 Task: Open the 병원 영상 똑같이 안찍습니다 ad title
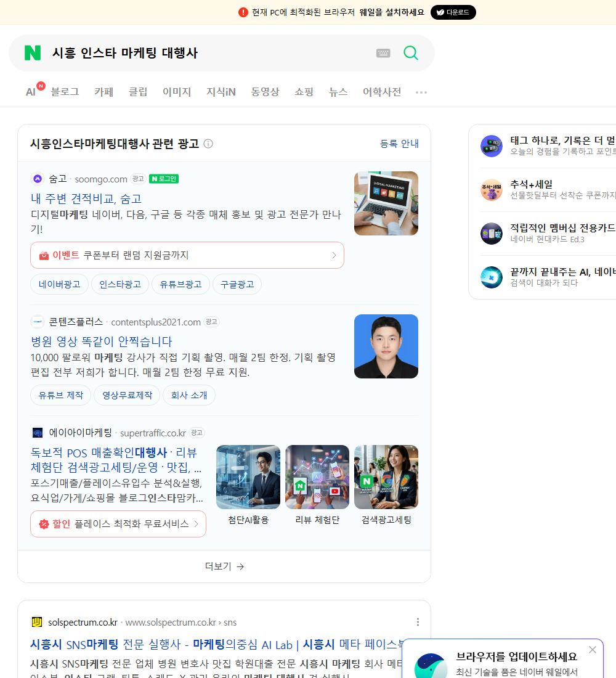click(101, 341)
